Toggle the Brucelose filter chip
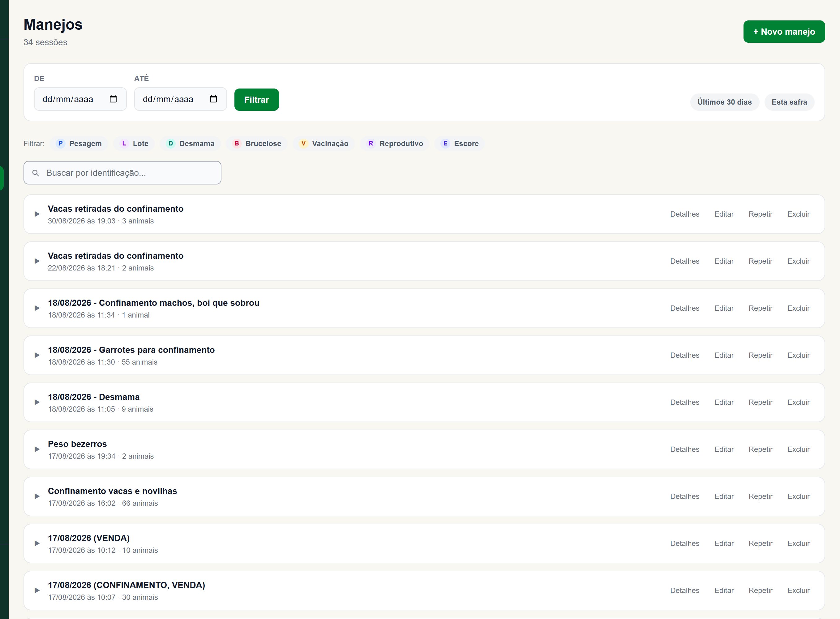 [x=257, y=144]
